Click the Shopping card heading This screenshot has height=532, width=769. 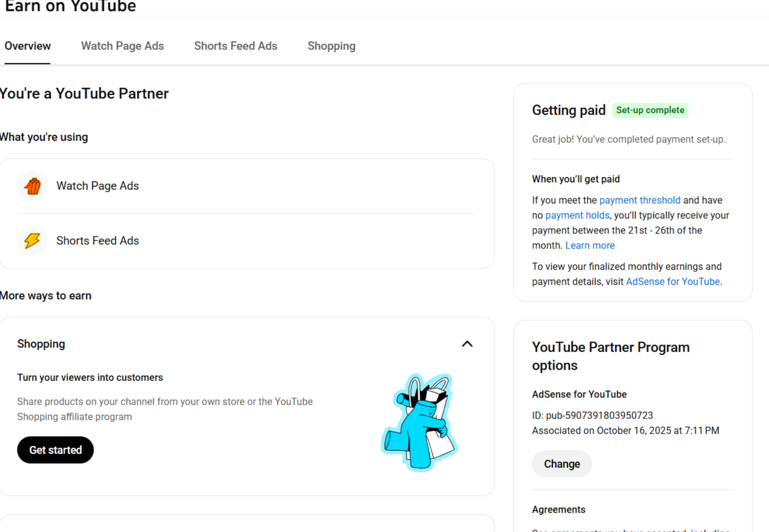(41, 344)
